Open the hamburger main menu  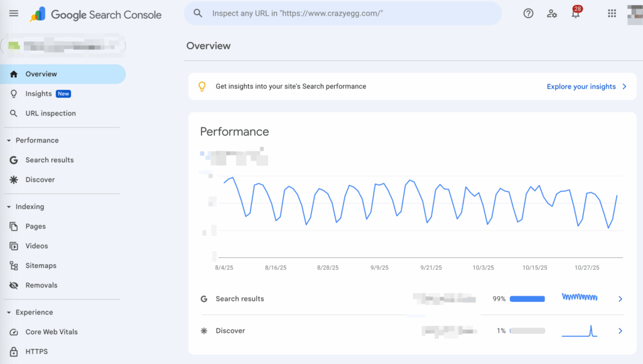[x=14, y=14]
